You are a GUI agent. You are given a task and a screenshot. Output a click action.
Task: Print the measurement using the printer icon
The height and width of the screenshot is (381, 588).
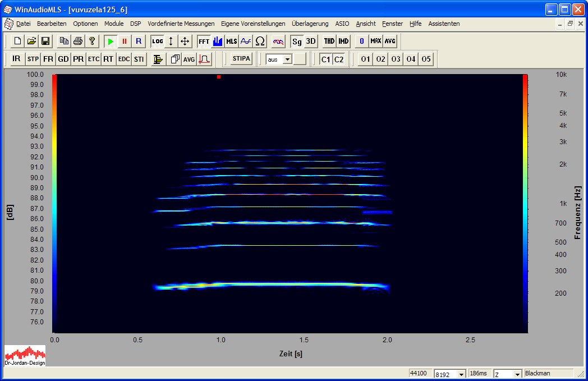coord(78,42)
